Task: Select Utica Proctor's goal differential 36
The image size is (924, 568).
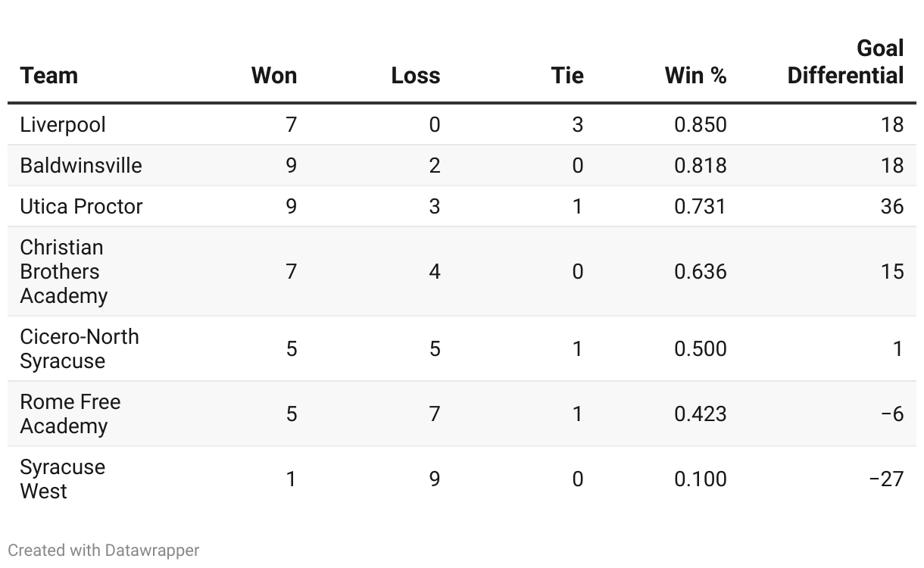Action: pos(891,207)
